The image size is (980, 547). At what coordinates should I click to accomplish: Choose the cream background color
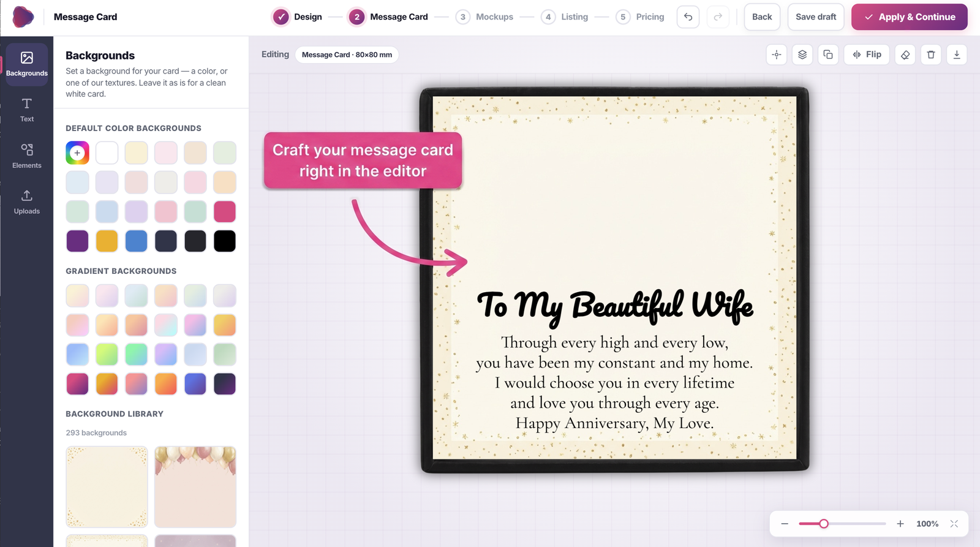point(136,153)
